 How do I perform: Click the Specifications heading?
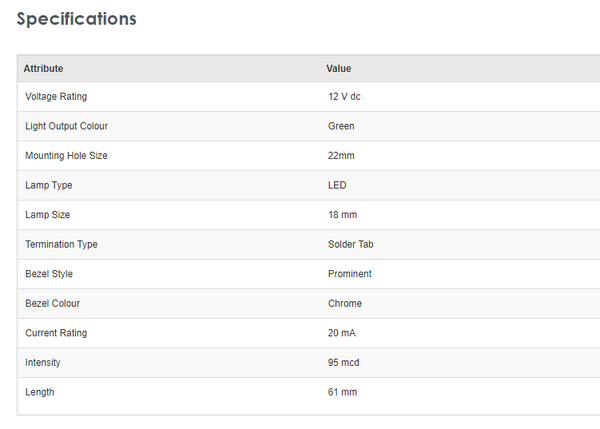click(77, 19)
